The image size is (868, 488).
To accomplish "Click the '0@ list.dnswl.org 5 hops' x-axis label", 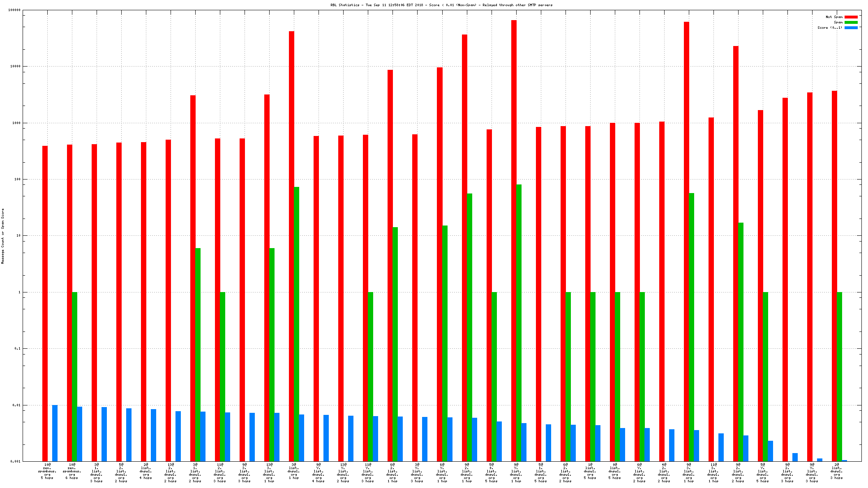I will pos(614,471).
